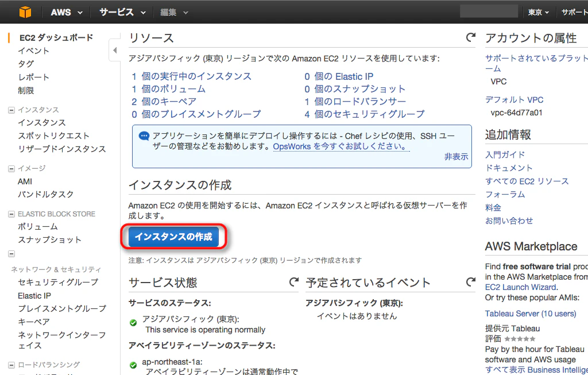Click the green check icon beside アジアパシフィック (東京) status

coord(133,323)
